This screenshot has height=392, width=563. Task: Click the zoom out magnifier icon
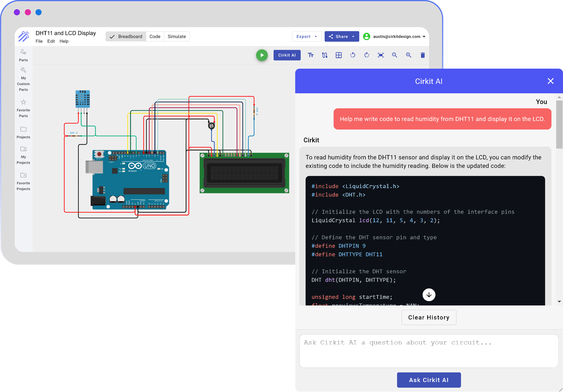pos(395,55)
